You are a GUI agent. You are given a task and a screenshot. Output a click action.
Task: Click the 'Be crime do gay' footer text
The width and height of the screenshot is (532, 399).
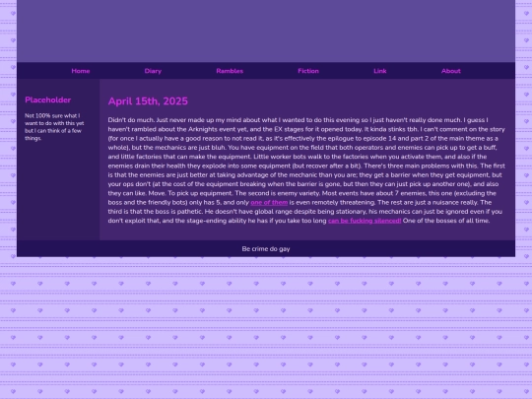266,248
